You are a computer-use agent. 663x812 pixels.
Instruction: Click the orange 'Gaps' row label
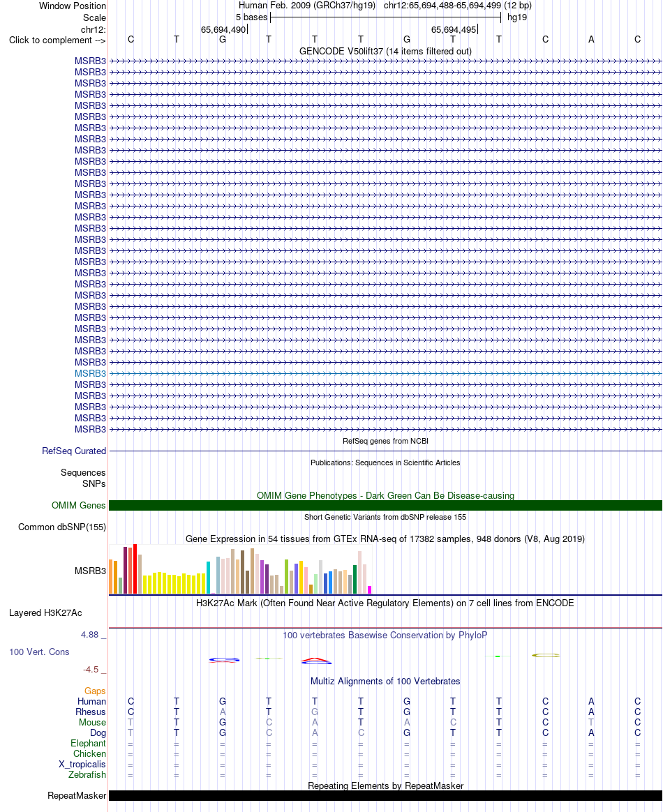click(96, 691)
